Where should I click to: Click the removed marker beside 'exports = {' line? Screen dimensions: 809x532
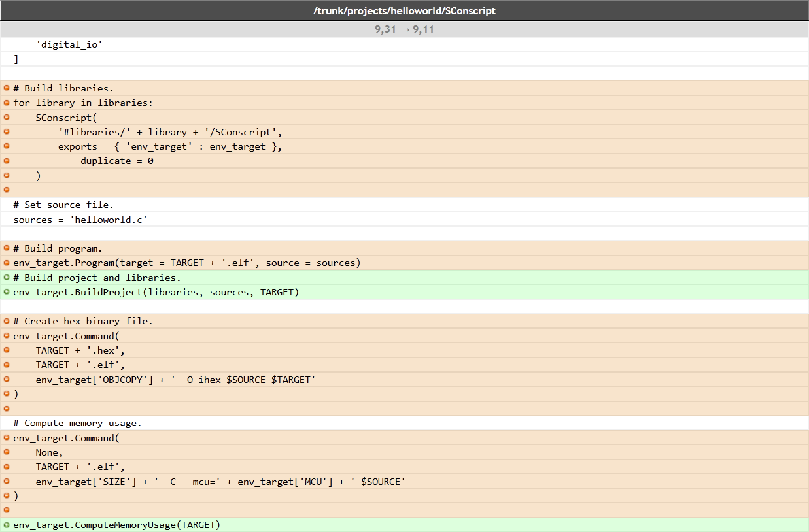[x=7, y=146]
